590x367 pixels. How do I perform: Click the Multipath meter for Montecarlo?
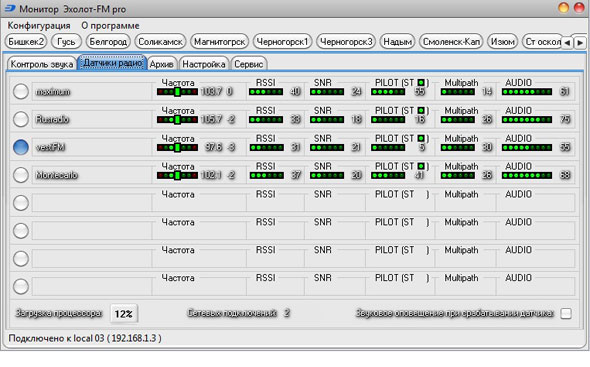(x=458, y=175)
